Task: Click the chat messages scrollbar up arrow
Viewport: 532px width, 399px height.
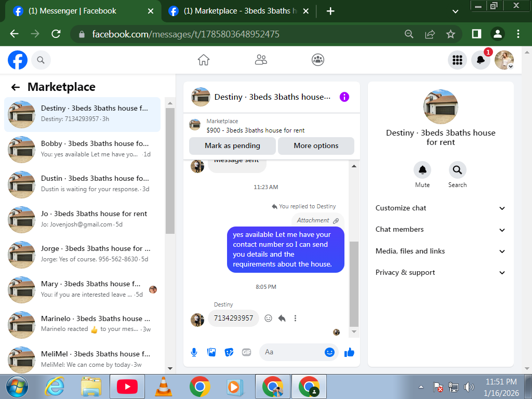Action: coord(354,166)
